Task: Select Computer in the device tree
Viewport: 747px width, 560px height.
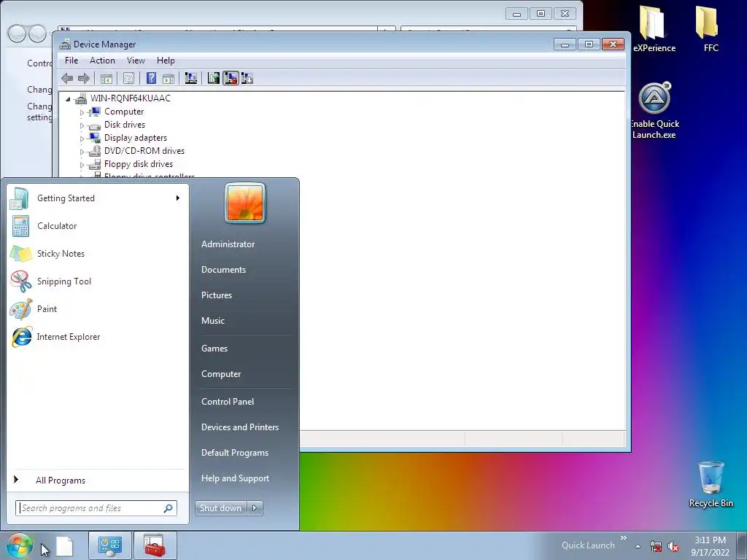Action: (x=124, y=112)
